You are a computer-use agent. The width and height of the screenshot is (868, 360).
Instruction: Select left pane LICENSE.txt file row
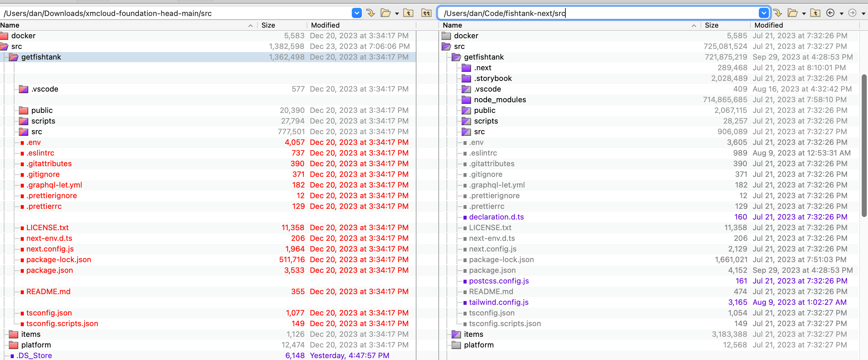coord(208,228)
